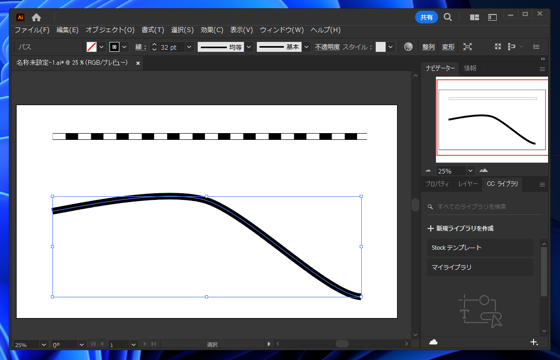Open the ファイル(F) menu
This screenshot has width=560, height=360.
click(32, 30)
